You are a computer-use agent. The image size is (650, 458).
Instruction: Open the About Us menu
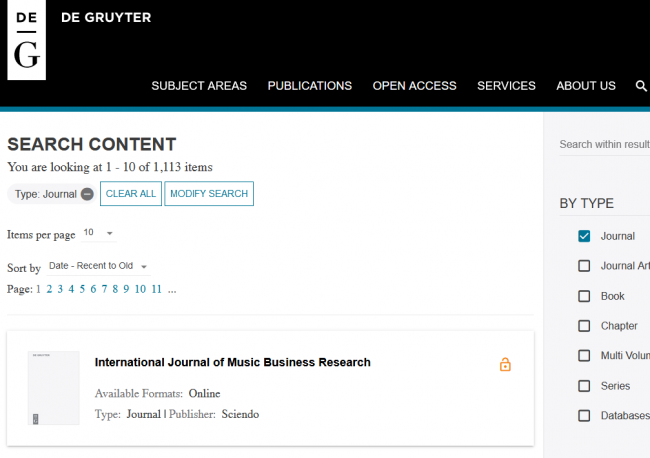[586, 86]
